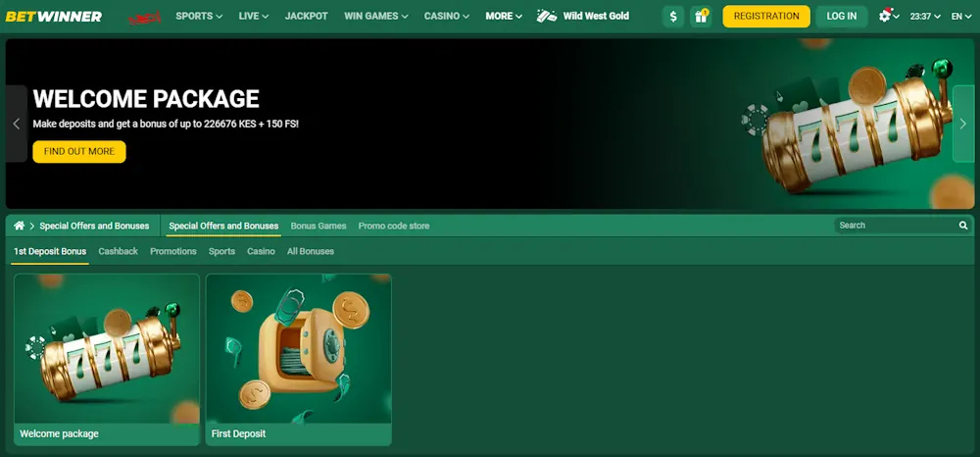Open the 23:37 time zone dropdown

[x=925, y=17]
